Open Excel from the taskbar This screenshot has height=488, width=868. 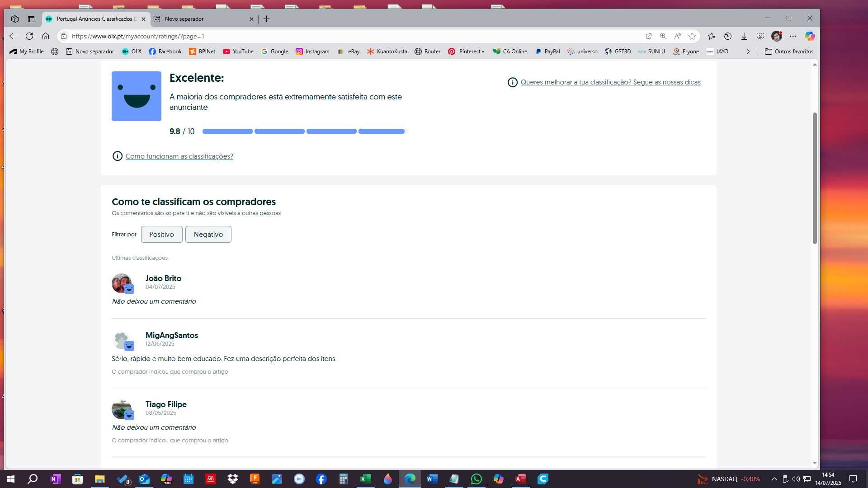366,479
